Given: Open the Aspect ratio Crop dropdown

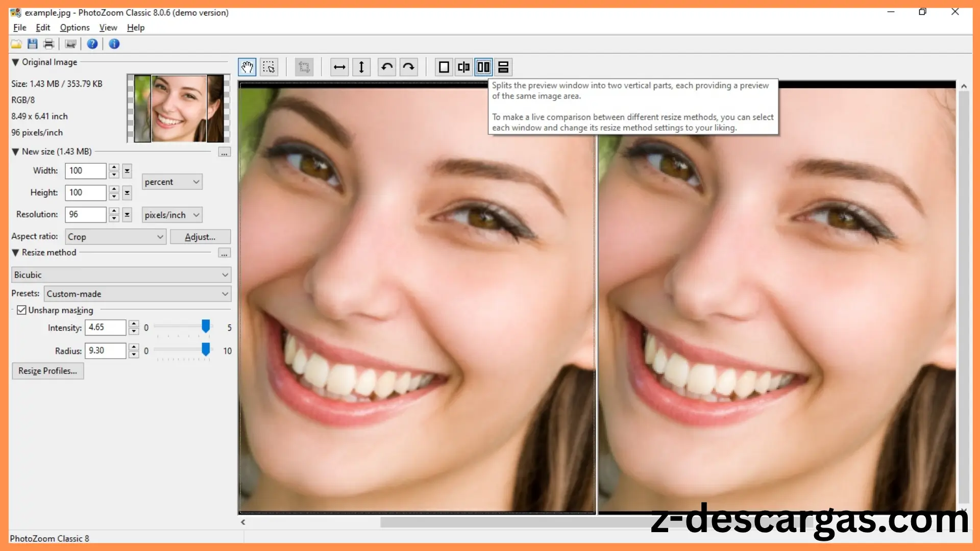Looking at the screenshot, I should 116,237.
